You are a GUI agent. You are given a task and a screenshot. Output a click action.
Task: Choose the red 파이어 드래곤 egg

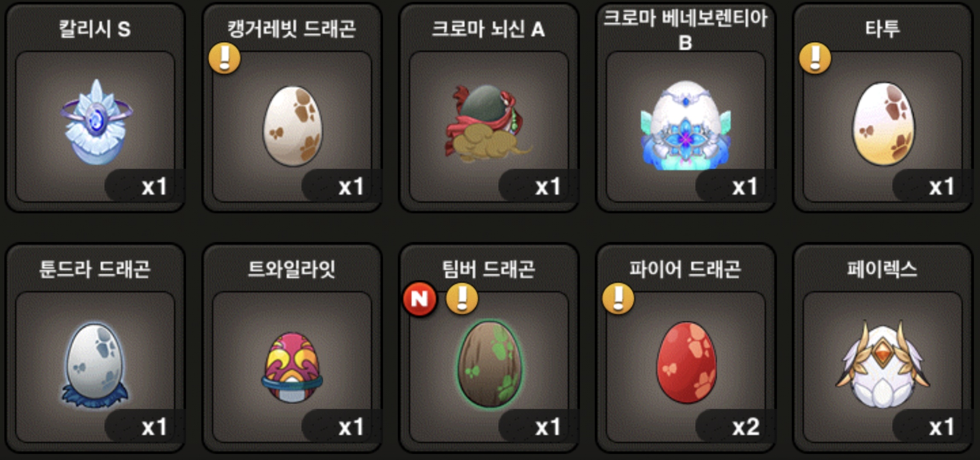click(687, 363)
